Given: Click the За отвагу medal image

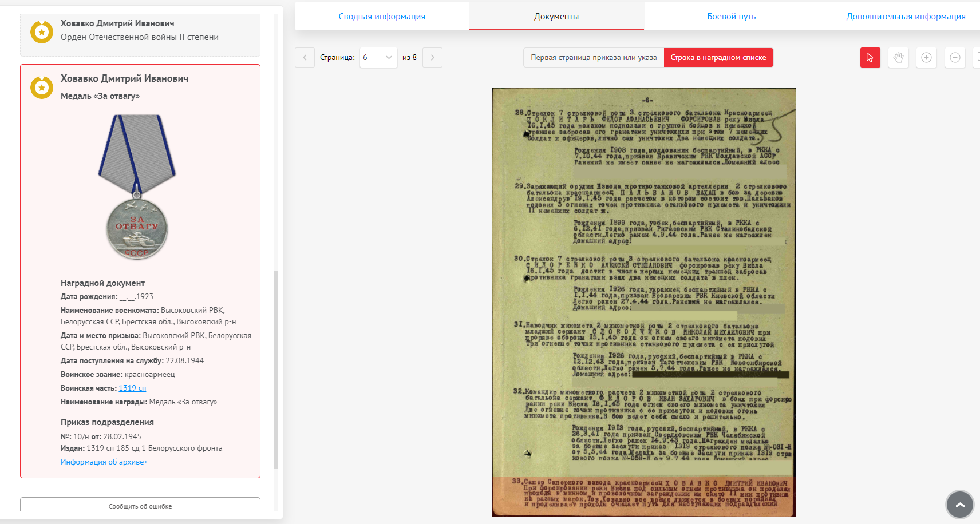Looking at the screenshot, I should (x=137, y=187).
